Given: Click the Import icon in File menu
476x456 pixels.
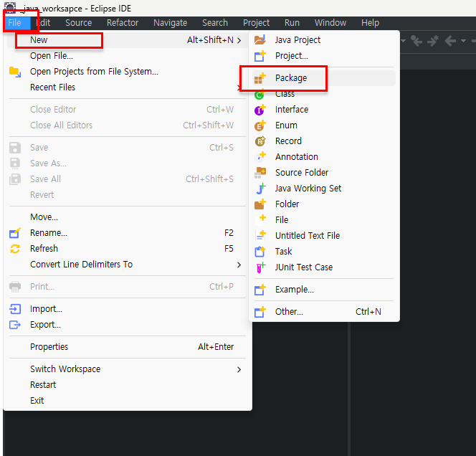Looking at the screenshot, I should 15,309.
